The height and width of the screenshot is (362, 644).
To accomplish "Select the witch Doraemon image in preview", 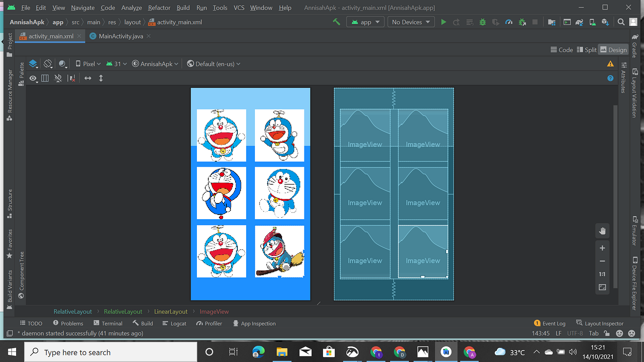I will (280, 251).
